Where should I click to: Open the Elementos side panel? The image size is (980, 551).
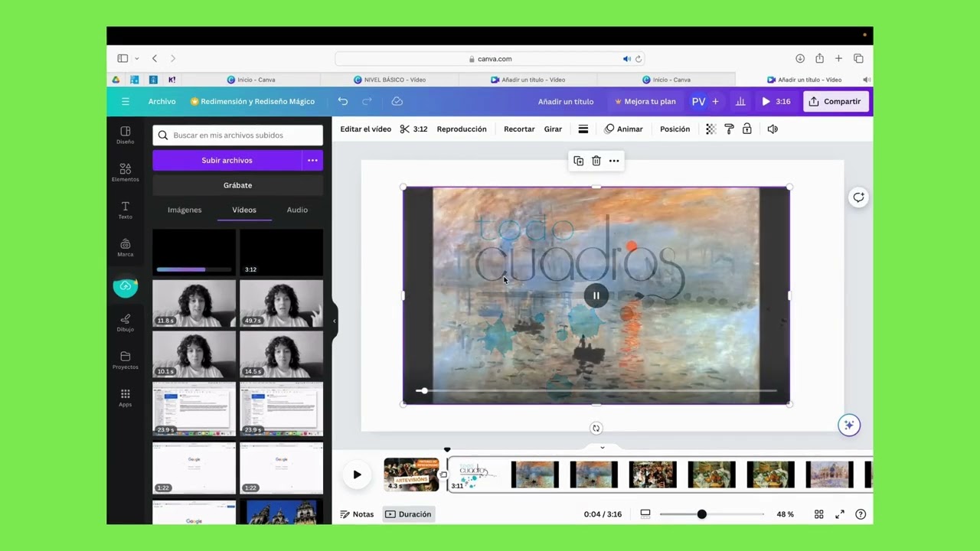tap(126, 172)
